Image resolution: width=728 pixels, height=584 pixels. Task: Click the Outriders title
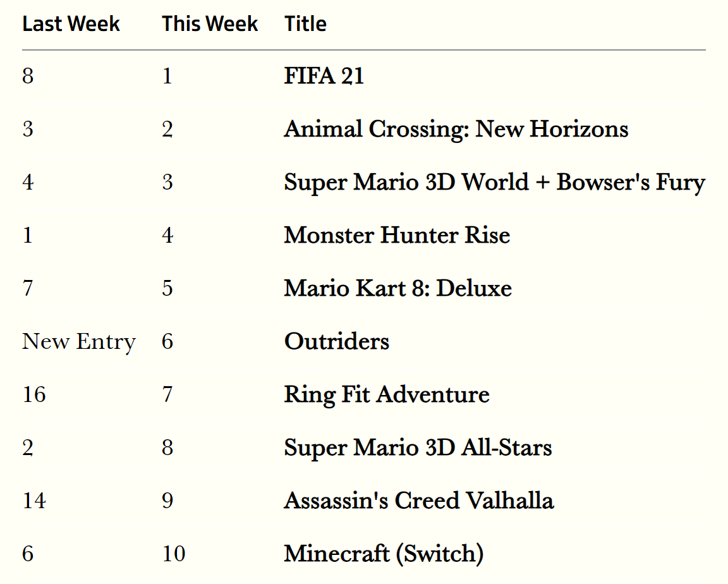coord(337,341)
